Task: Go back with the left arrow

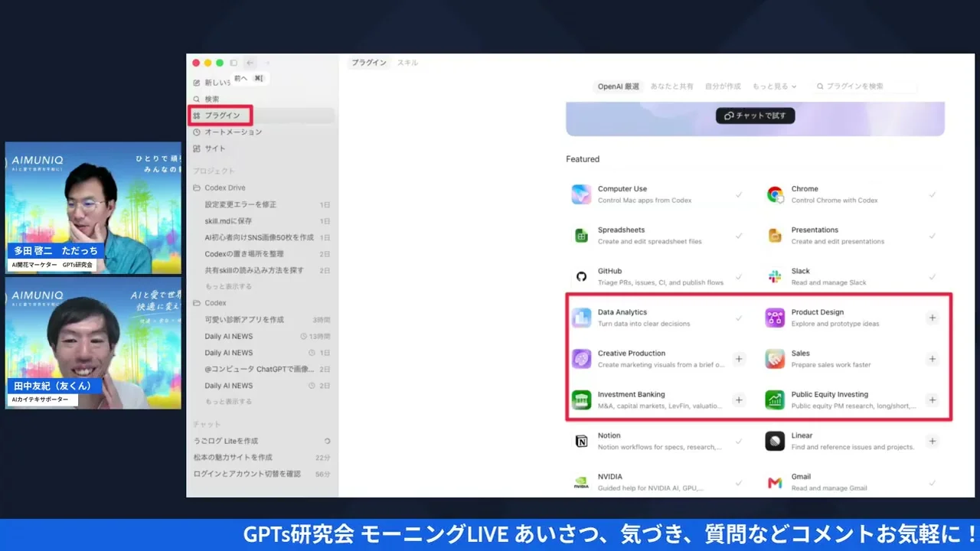Action: click(x=250, y=63)
